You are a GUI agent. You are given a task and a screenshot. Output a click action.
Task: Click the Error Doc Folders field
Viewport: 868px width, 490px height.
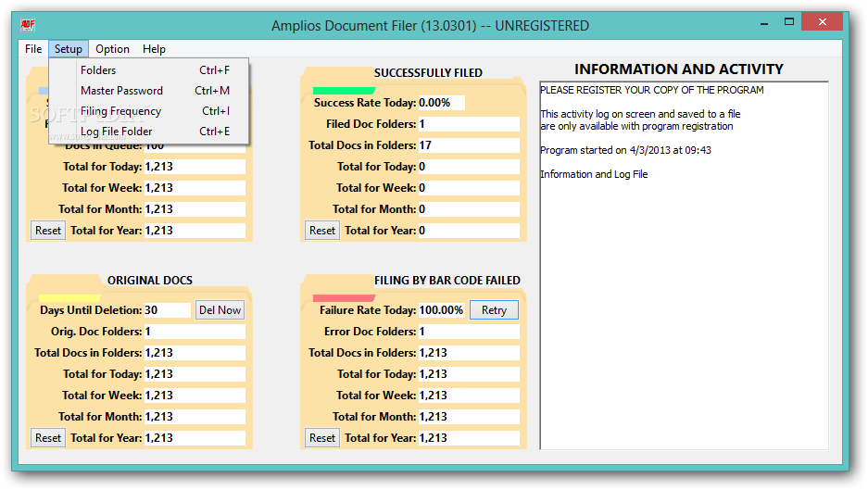click(x=469, y=332)
